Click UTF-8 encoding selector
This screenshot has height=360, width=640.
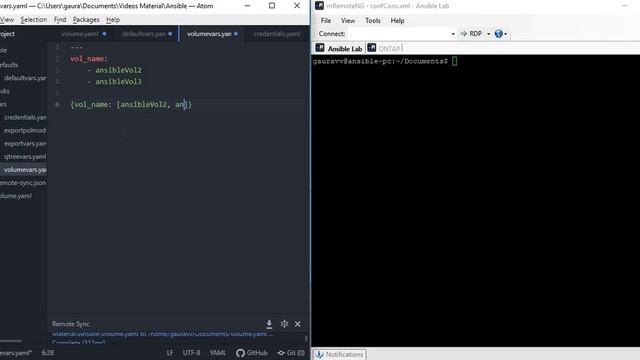[x=191, y=353]
